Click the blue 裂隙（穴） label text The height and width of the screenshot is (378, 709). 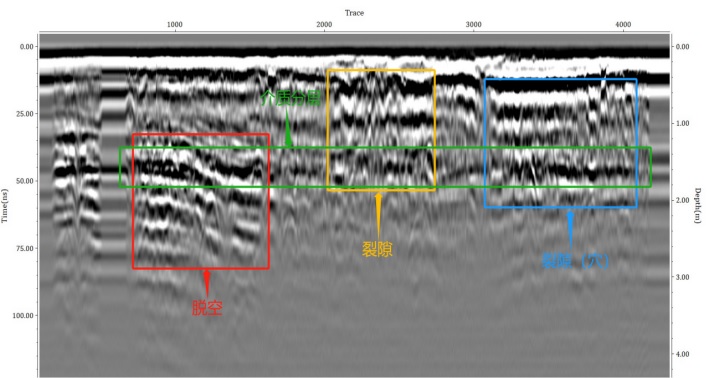(575, 261)
